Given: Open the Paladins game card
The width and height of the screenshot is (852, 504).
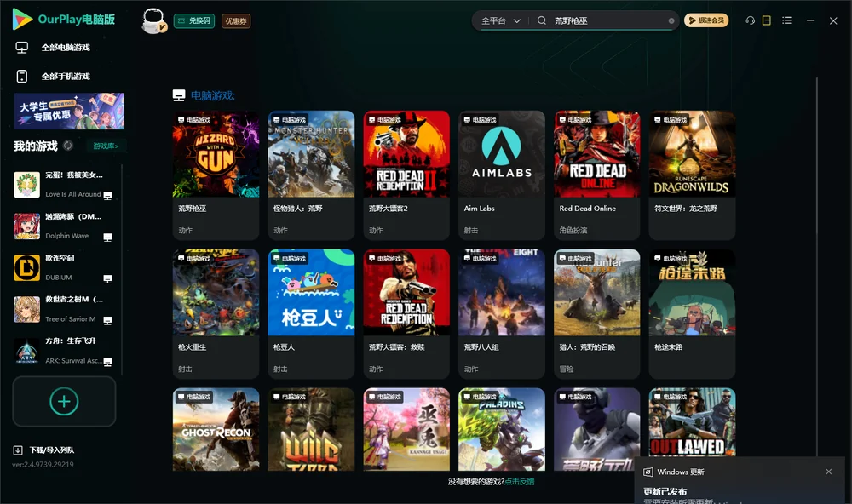Looking at the screenshot, I should (502, 429).
